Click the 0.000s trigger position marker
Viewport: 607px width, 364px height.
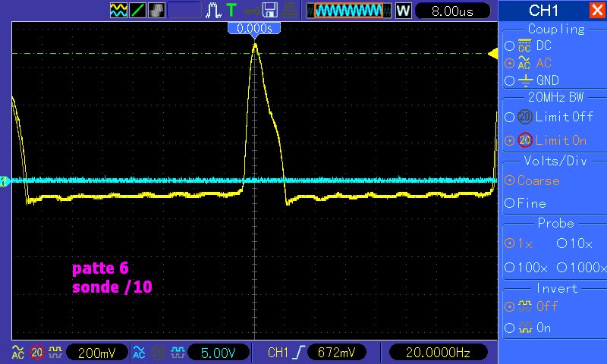(x=254, y=28)
